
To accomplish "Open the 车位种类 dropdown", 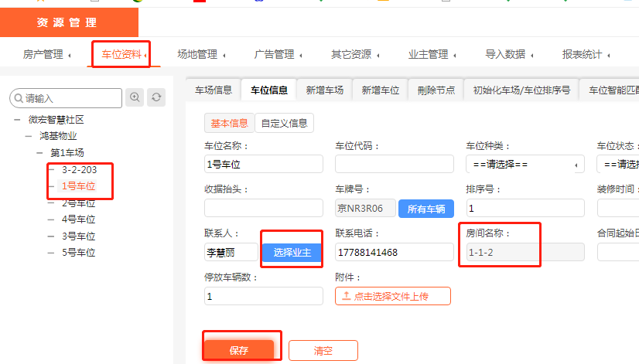I will pos(525,165).
